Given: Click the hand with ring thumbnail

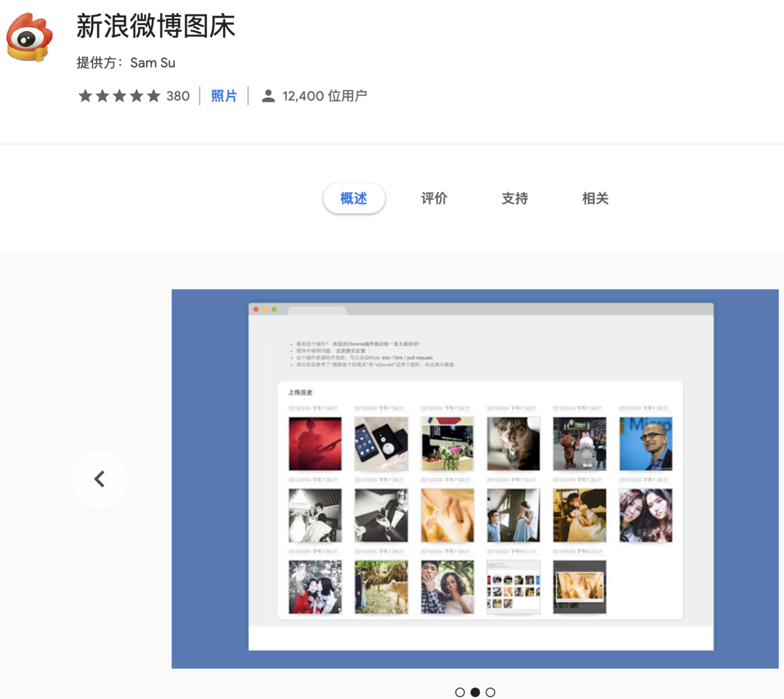Looking at the screenshot, I should [447, 516].
